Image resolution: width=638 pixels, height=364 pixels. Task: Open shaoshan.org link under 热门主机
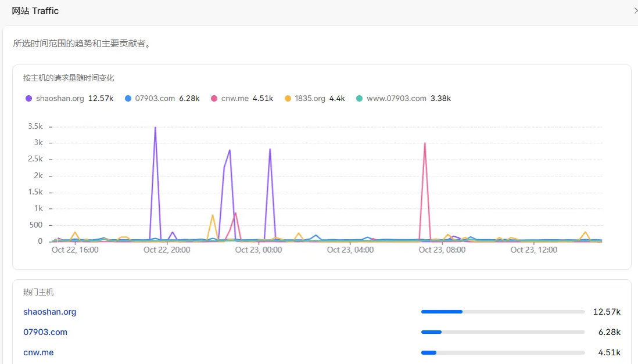49,312
